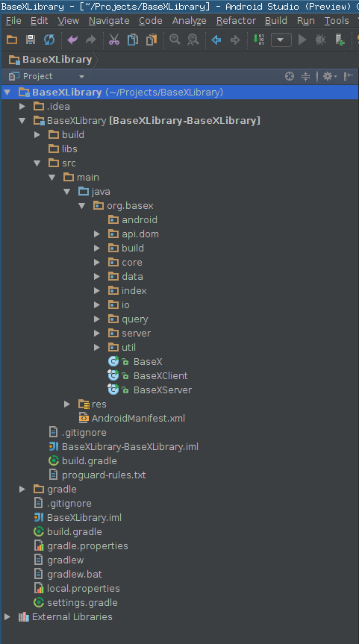Click the Find magnifier icon
Image resolution: width=359 pixels, height=644 pixels.
coord(175,40)
